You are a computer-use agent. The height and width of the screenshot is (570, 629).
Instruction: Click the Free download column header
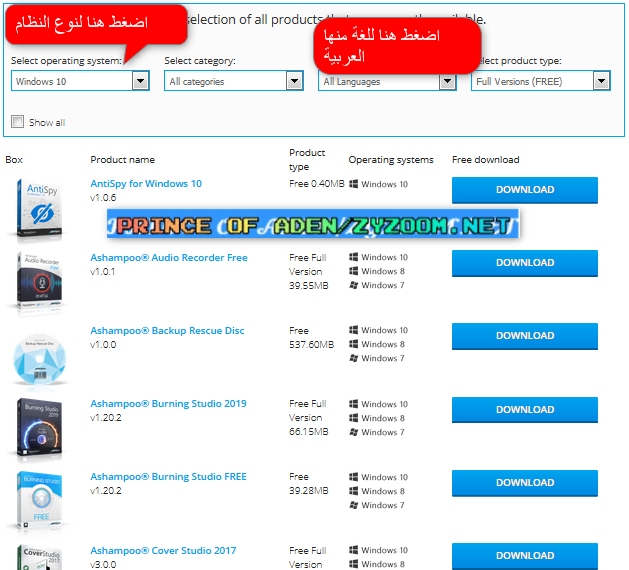click(485, 160)
